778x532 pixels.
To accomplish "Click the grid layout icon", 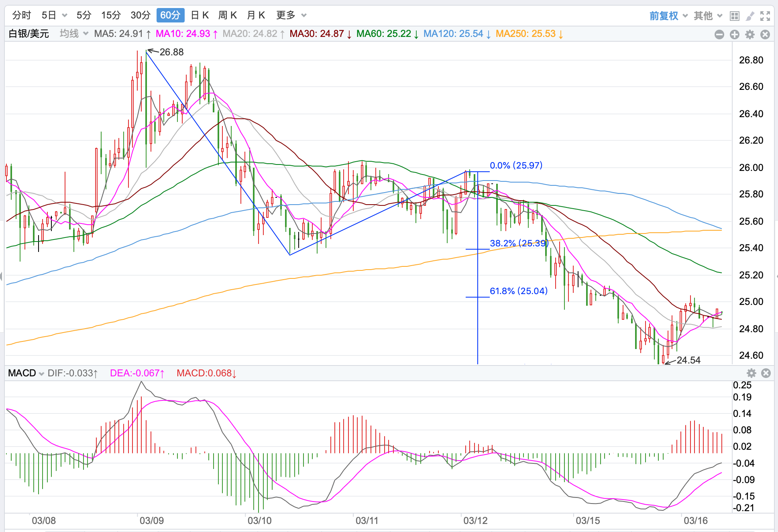I will coord(734,16).
